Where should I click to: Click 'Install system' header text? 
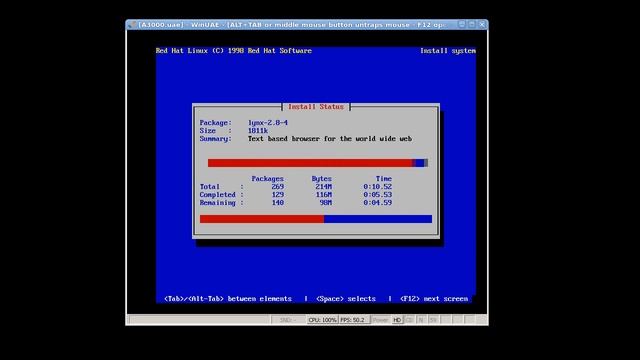tap(448, 51)
